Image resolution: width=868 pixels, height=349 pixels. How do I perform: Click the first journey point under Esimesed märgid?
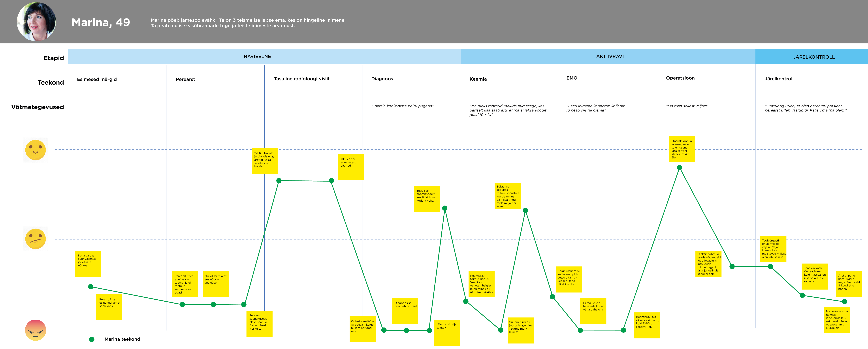coord(91,287)
